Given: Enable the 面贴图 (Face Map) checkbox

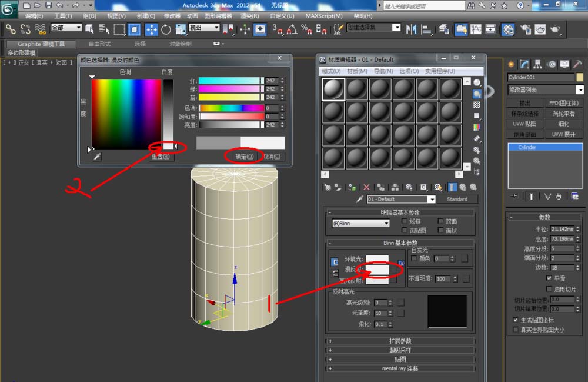Looking at the screenshot, I should tap(405, 230).
